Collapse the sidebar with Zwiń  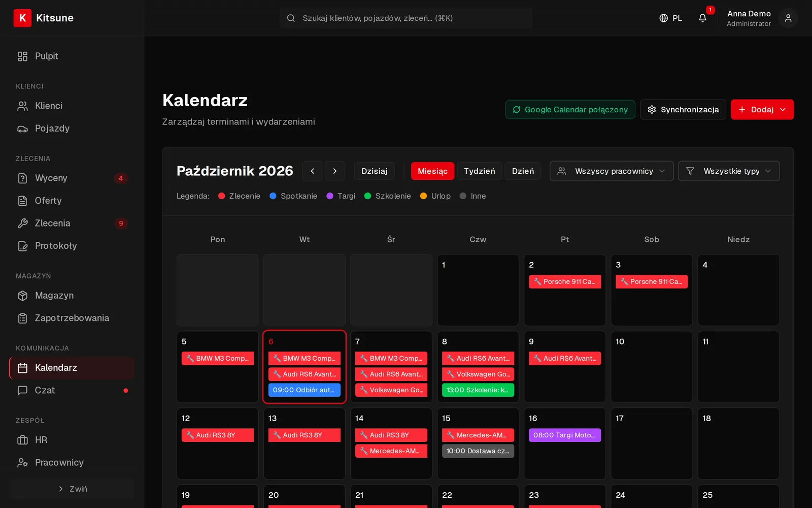pos(72,489)
